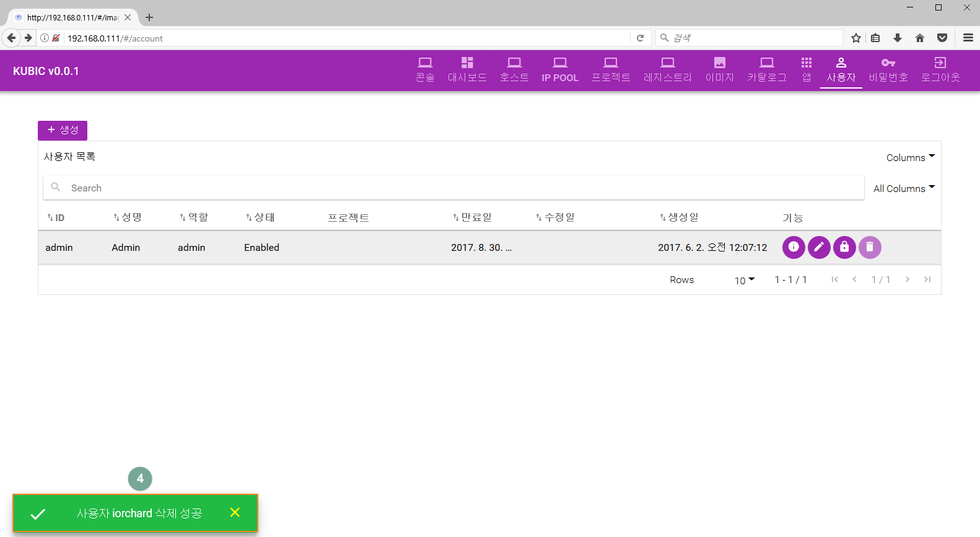Open the Columns dropdown
This screenshot has height=537, width=980.
pyautogui.click(x=911, y=157)
